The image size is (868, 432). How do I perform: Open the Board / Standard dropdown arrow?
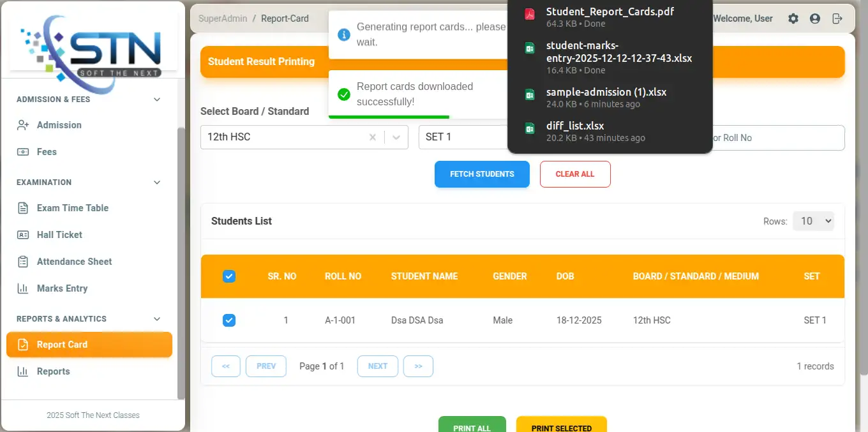tap(396, 137)
